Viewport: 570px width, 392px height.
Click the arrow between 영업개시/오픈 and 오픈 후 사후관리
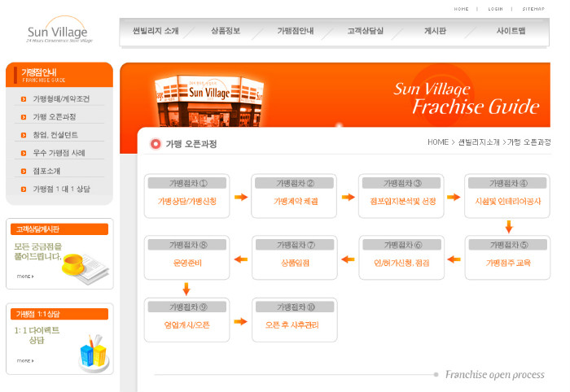240,322
